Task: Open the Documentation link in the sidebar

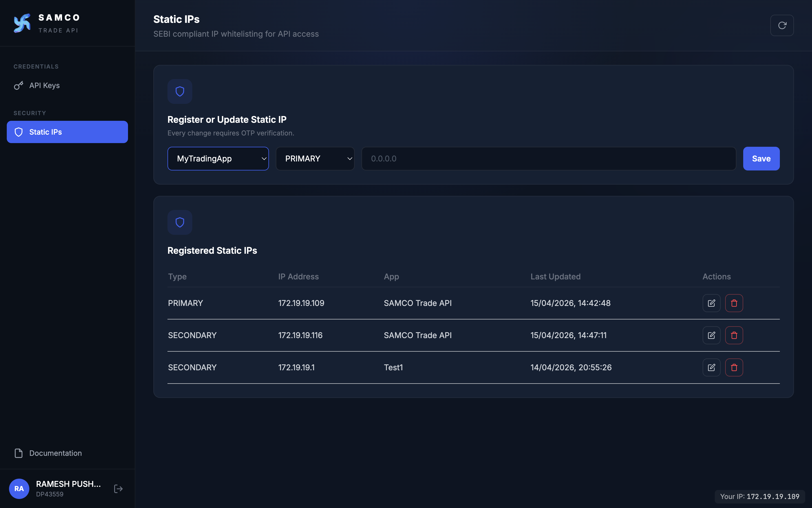Action: point(67,453)
